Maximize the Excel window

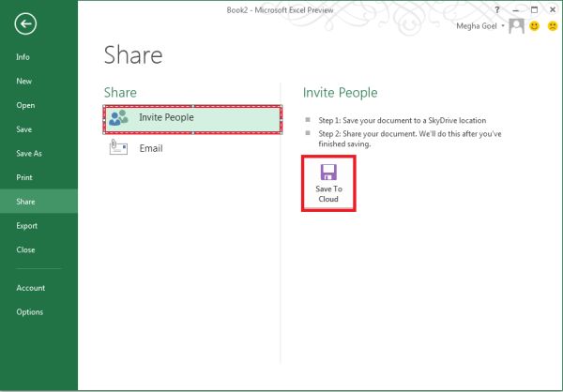pyautogui.click(x=534, y=10)
